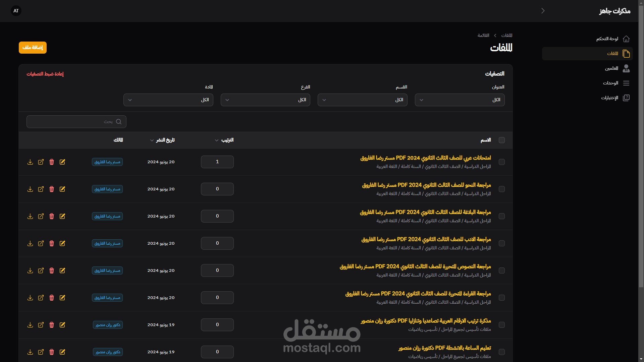Click delete icon for مذكرة ترتيب الارقام row

[52, 325]
